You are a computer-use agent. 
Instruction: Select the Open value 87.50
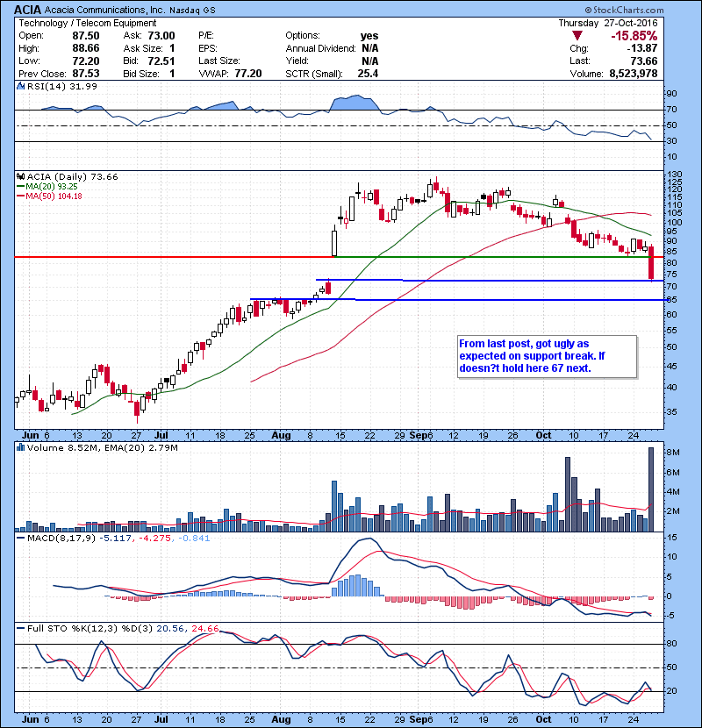tap(85, 36)
